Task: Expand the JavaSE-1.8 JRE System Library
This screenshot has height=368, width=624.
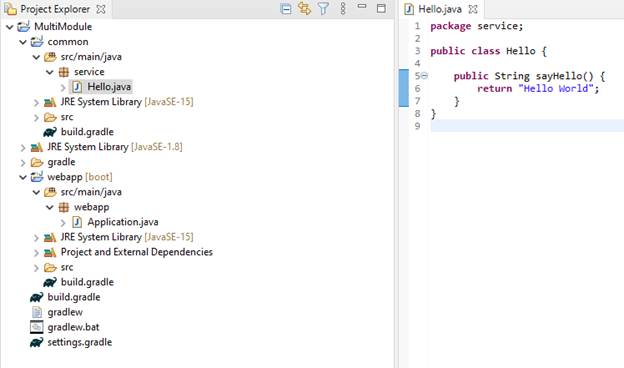Action: [23, 148]
